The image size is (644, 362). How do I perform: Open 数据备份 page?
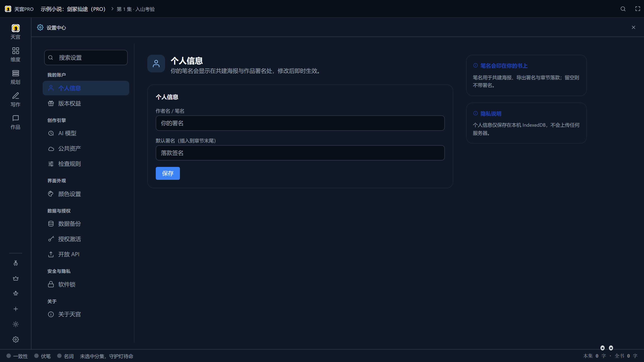tap(86, 224)
